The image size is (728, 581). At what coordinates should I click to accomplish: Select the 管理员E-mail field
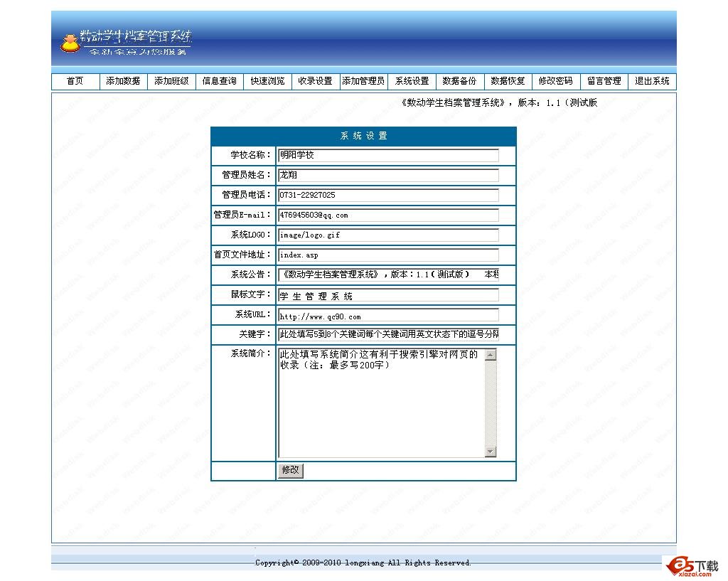388,215
